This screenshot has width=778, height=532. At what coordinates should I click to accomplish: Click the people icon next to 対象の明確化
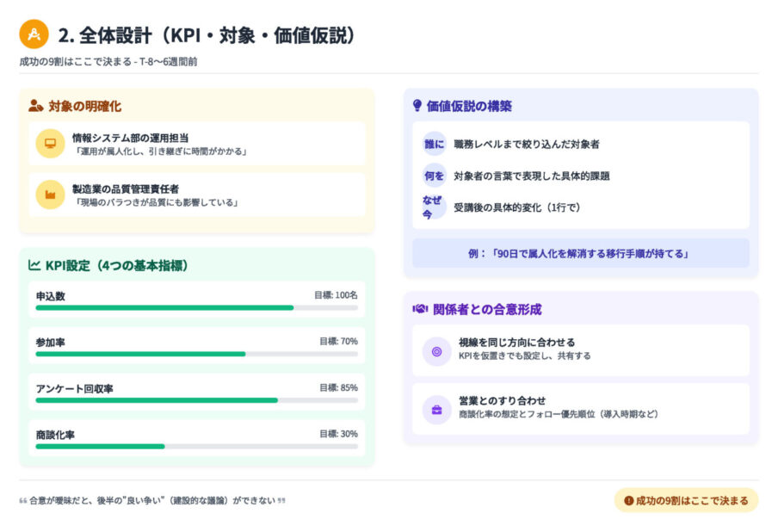coord(35,106)
